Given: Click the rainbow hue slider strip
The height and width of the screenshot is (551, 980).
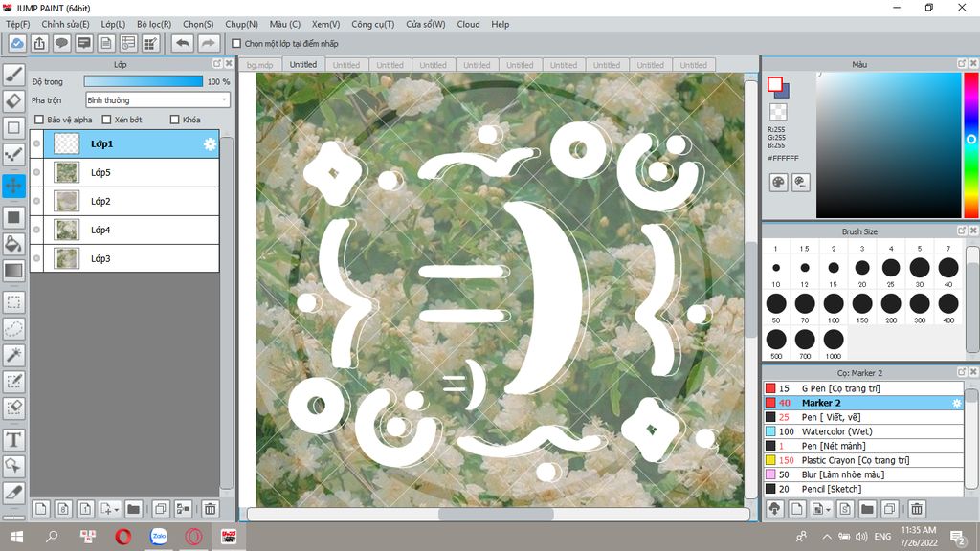Looking at the screenshot, I should [971, 145].
